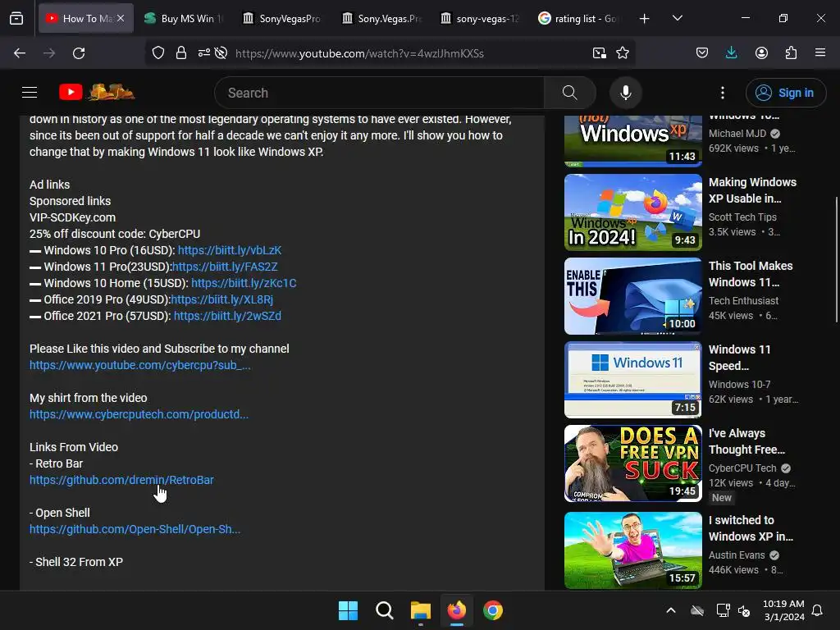This screenshot has width=840, height=630.
Task: Close the How To Make tab
Action: pyautogui.click(x=121, y=18)
